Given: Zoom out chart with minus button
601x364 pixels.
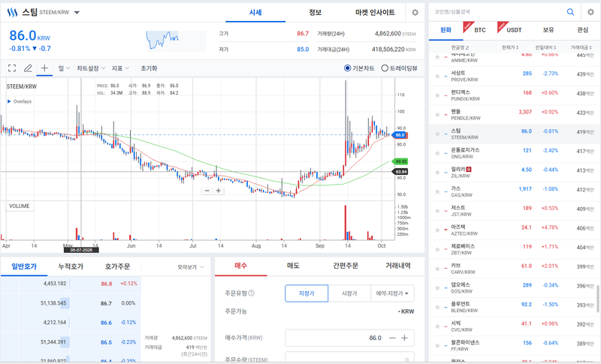Looking at the screenshot, I should click(x=207, y=191).
